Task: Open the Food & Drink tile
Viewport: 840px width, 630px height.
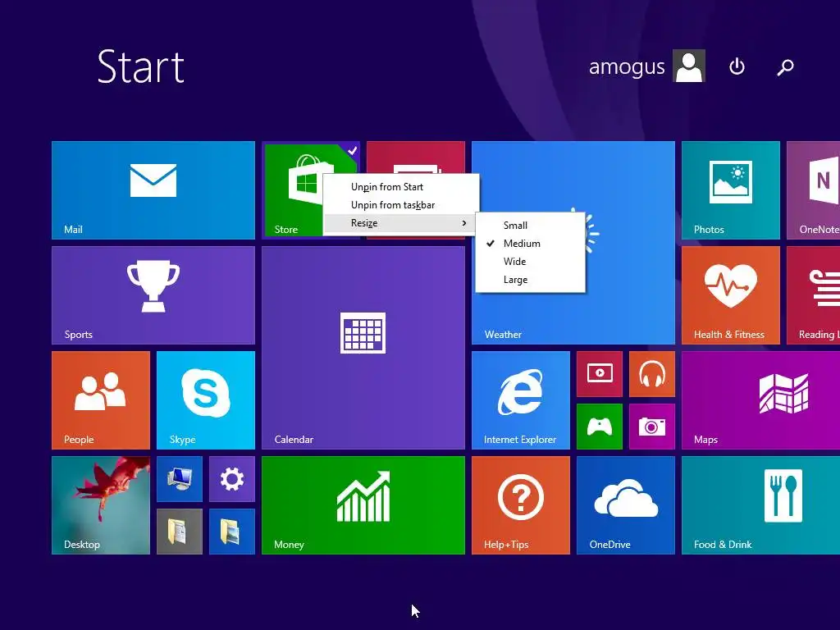Action: coord(760,505)
